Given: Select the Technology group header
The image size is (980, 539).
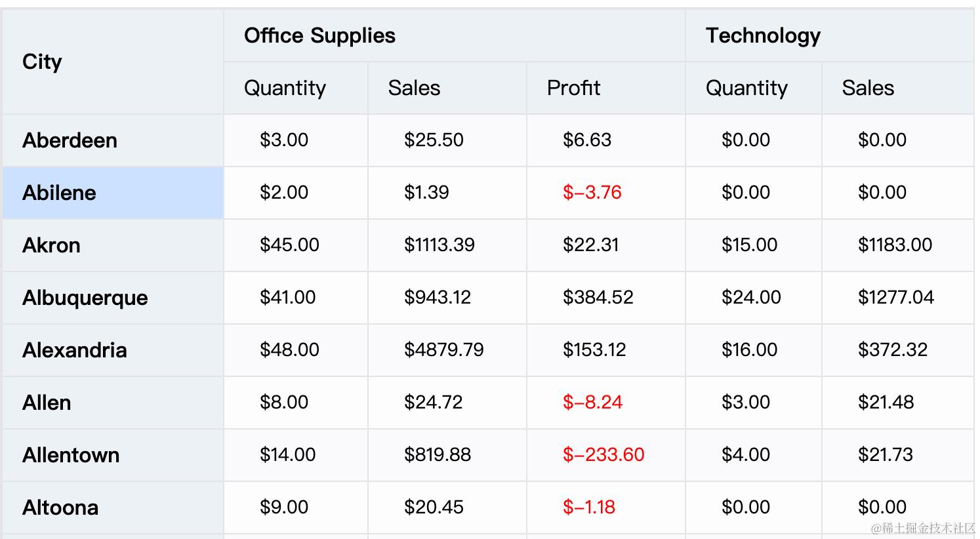Looking at the screenshot, I should pyautogui.click(x=763, y=35).
